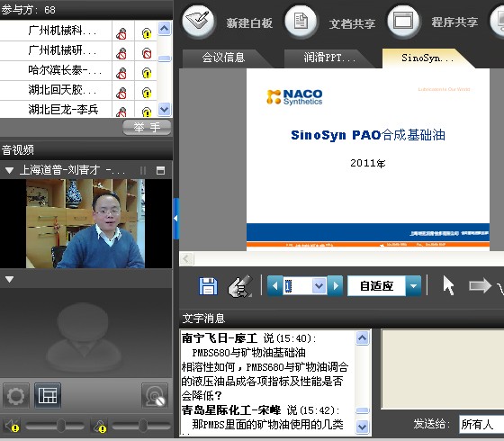Pause the 上海道普-刘青才 video feed
504x441 pixels.
[x=143, y=170]
